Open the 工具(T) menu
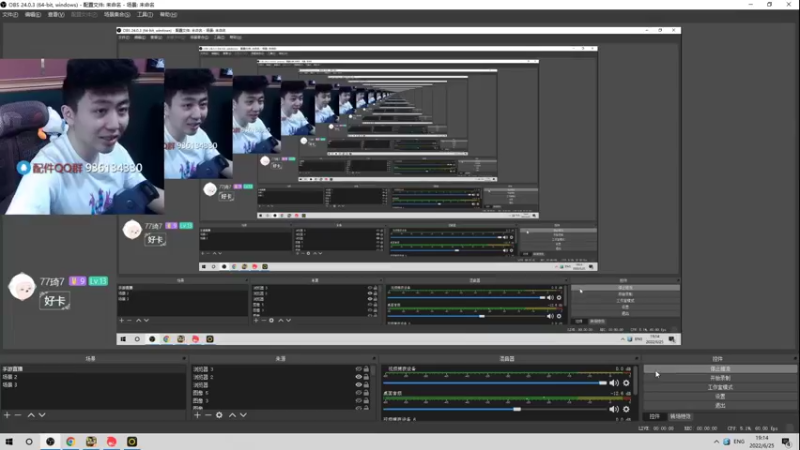This screenshot has width=800, height=450. (145, 15)
